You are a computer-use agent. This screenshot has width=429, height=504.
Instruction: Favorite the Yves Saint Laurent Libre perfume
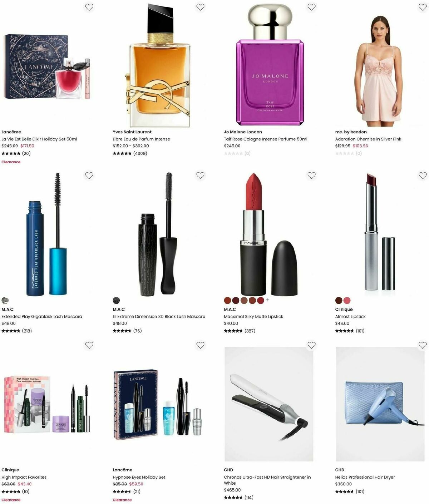click(200, 7)
